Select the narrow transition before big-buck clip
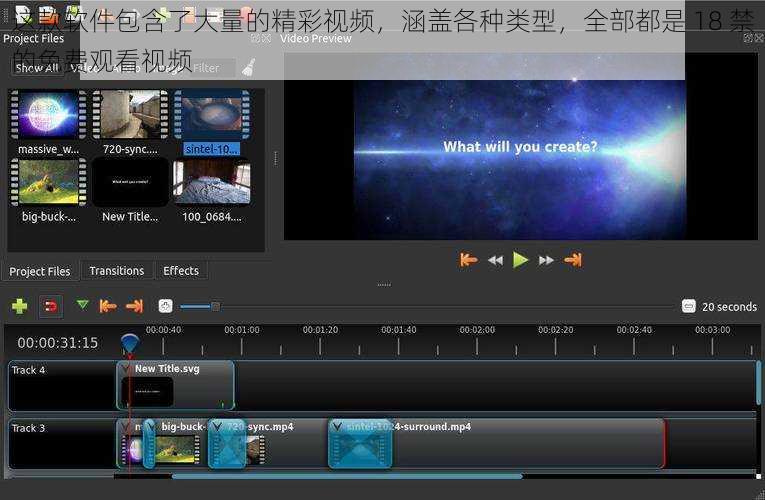765x500 pixels. click(x=149, y=444)
